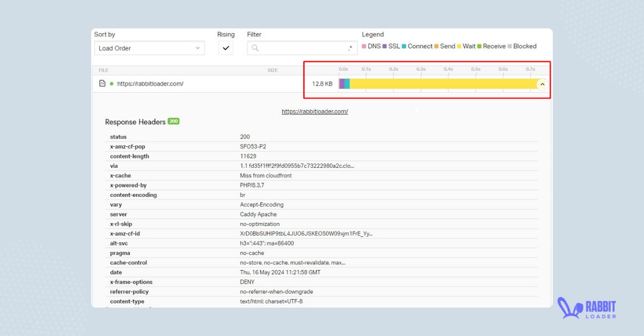The height and width of the screenshot is (336, 644).
Task: Open the Load Order sort dropdown
Action: tap(149, 48)
